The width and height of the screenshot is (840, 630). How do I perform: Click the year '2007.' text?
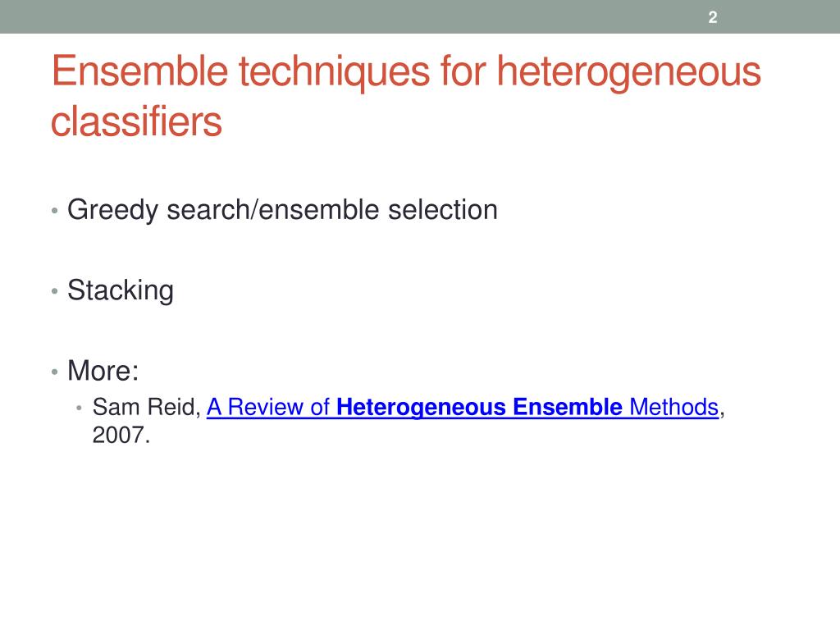point(121,435)
